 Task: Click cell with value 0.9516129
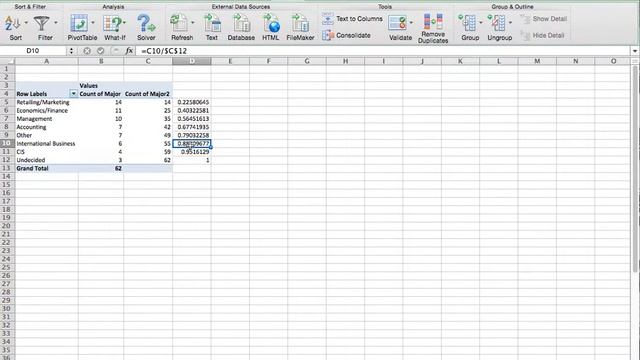coord(191,152)
